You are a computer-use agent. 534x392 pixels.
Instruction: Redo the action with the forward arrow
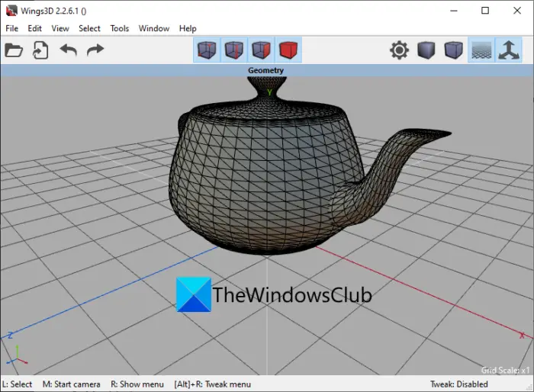point(95,50)
